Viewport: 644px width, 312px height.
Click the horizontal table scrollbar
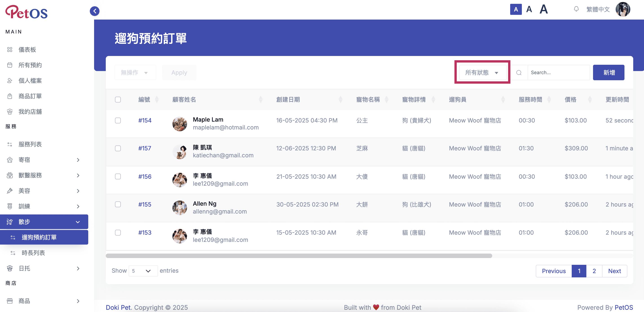pos(299,256)
